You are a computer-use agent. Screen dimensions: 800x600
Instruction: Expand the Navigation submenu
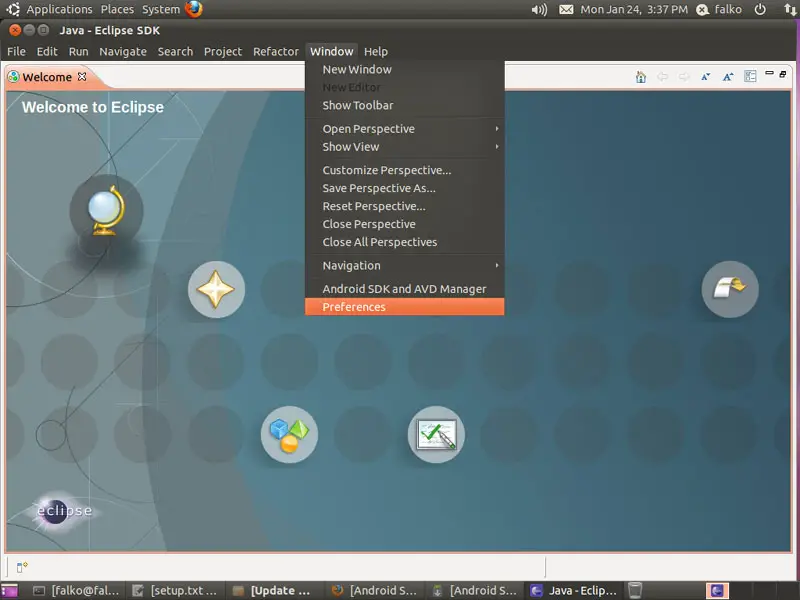pyautogui.click(x=405, y=265)
